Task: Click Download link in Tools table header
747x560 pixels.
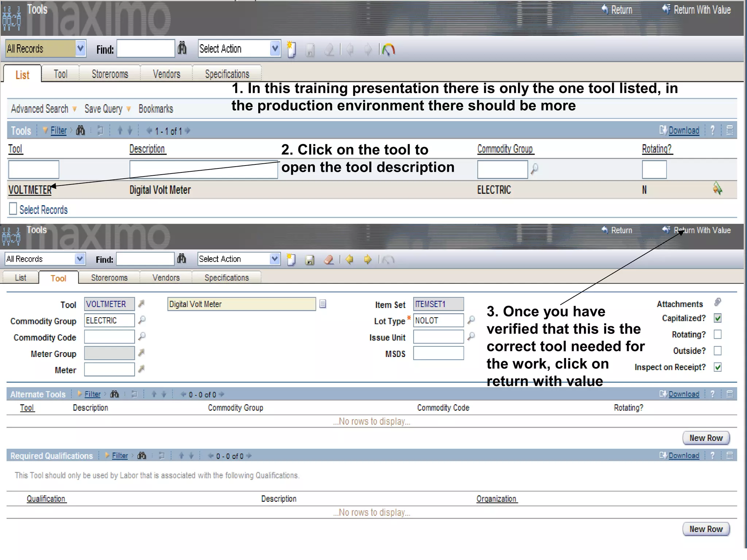Action: tap(684, 130)
